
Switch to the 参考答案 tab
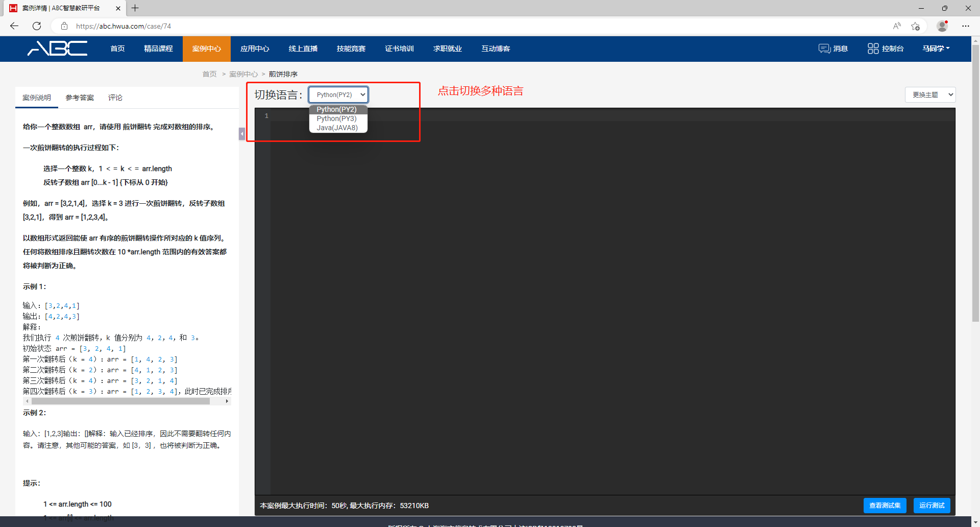tap(80, 98)
